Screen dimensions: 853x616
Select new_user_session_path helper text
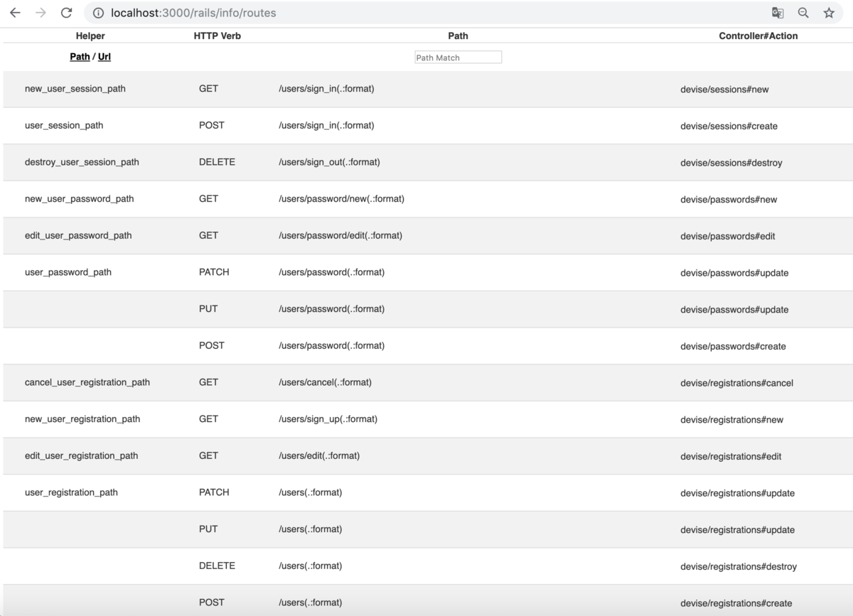(75, 89)
